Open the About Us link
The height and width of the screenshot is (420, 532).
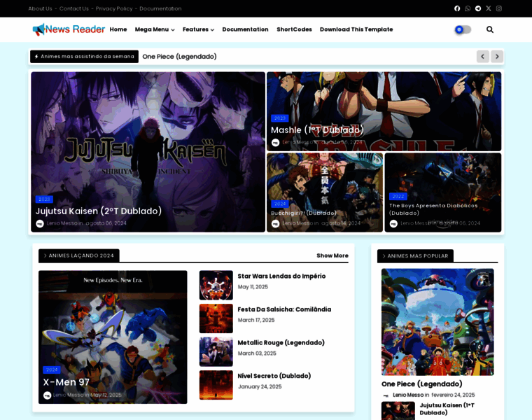pyautogui.click(x=40, y=8)
